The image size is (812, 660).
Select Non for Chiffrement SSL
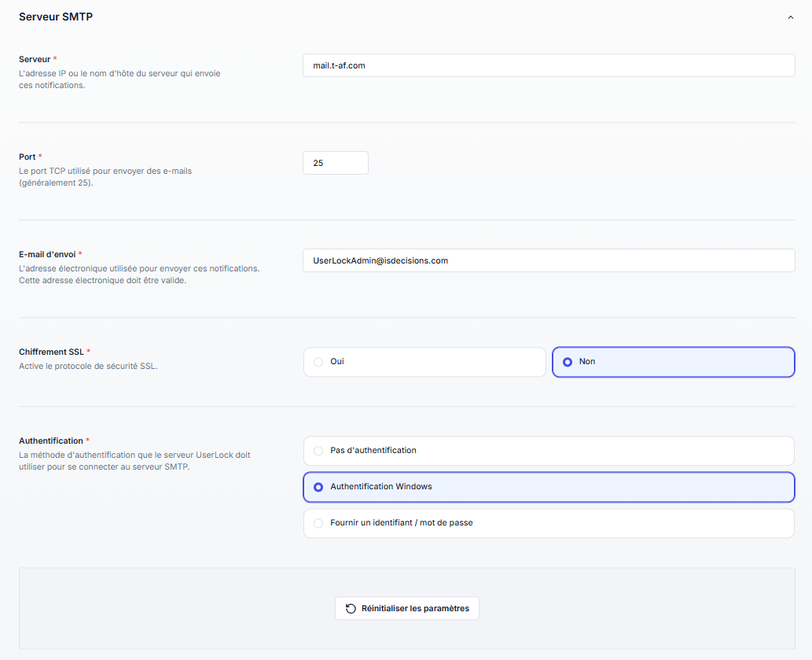click(x=673, y=362)
